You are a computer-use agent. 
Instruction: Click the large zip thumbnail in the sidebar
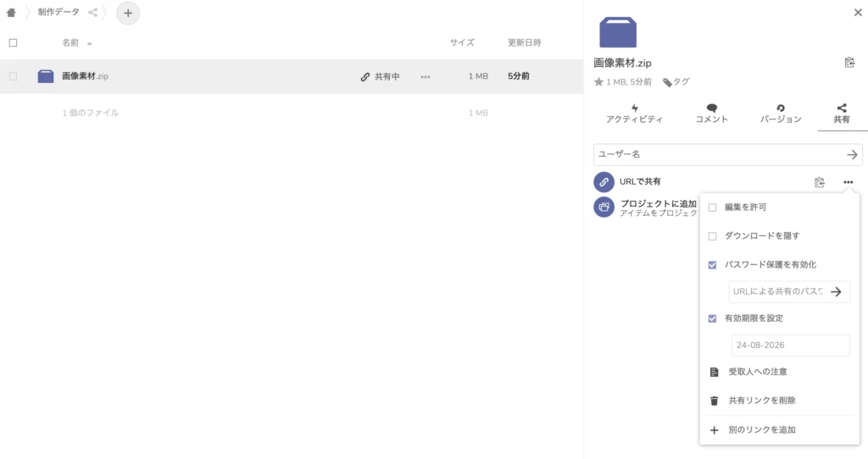(618, 32)
